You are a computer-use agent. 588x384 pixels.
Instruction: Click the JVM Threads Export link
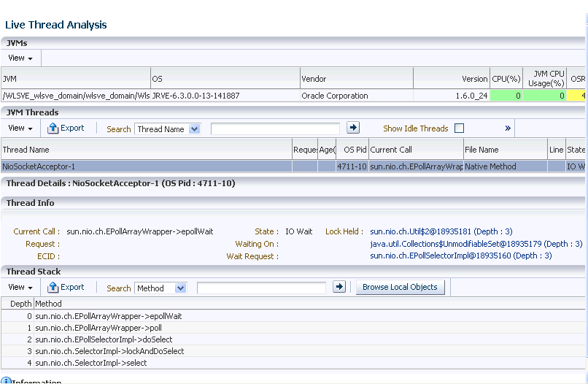72,128
